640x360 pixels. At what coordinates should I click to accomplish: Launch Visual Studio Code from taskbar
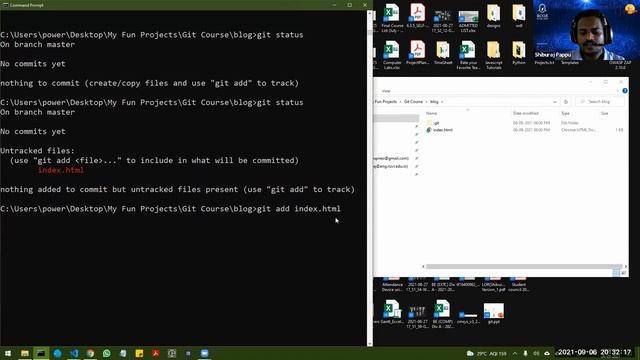click(74, 353)
